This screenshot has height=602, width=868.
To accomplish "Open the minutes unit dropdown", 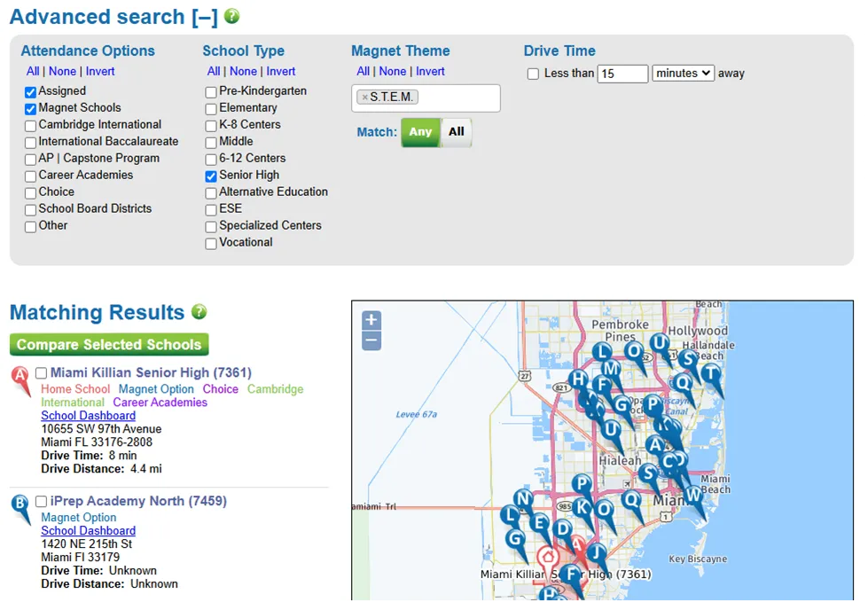I will pos(683,74).
